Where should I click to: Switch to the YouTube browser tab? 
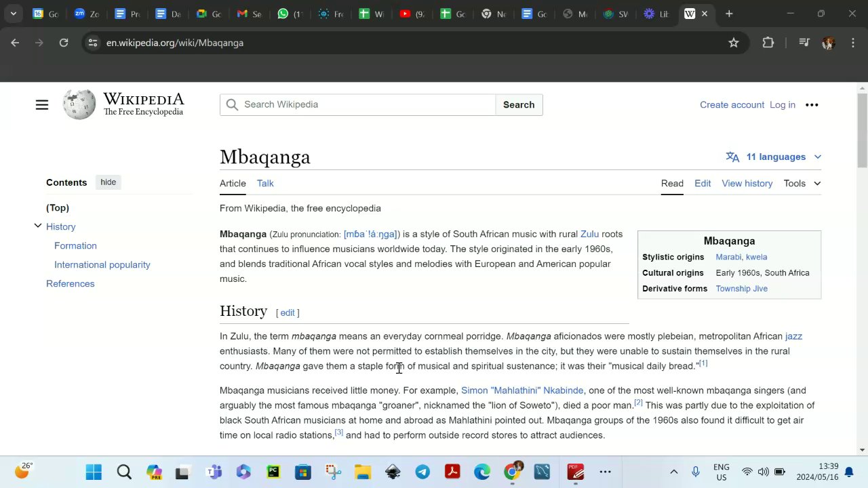click(412, 14)
